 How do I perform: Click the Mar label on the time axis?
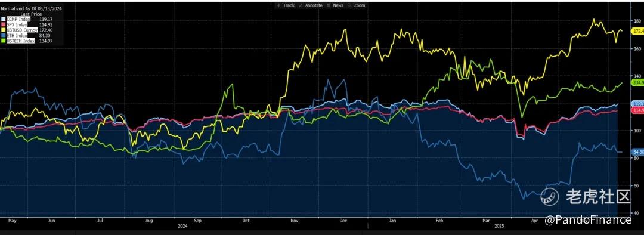pos(487,221)
